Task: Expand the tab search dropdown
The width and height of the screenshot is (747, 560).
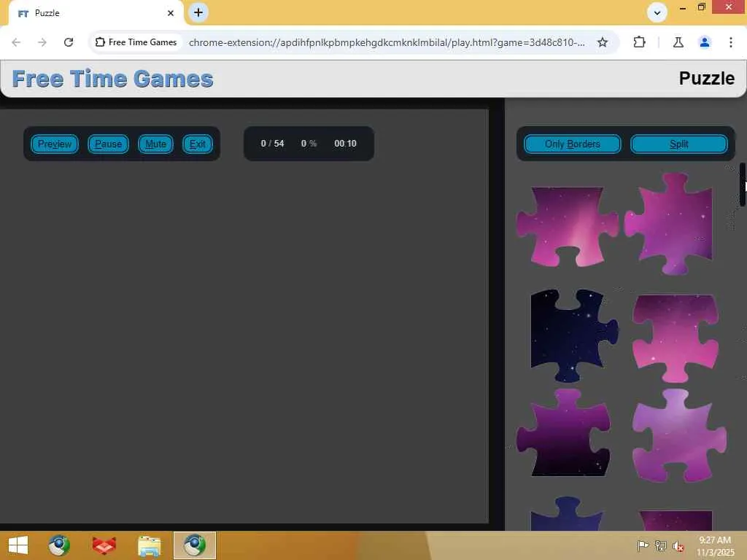Action: tap(657, 12)
